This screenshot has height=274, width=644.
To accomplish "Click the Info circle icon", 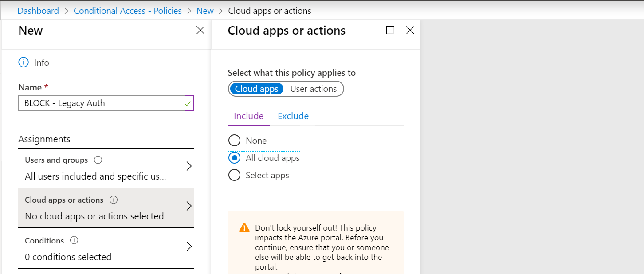I will pos(24,63).
